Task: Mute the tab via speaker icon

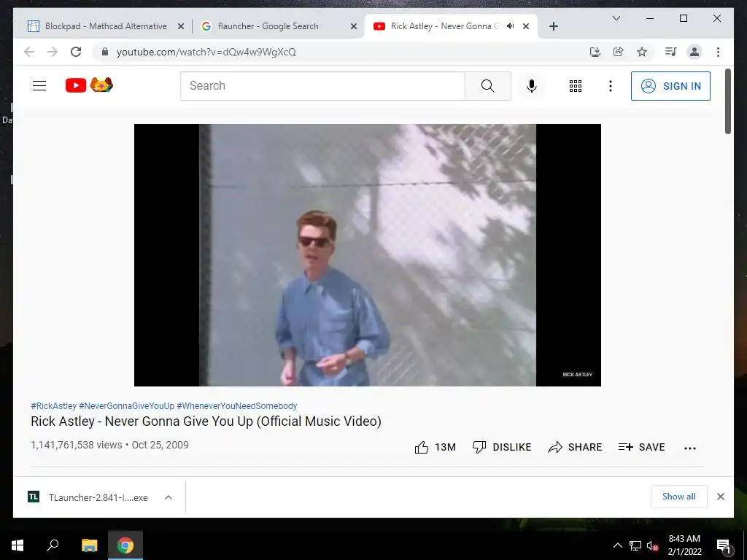Action: 510,26
